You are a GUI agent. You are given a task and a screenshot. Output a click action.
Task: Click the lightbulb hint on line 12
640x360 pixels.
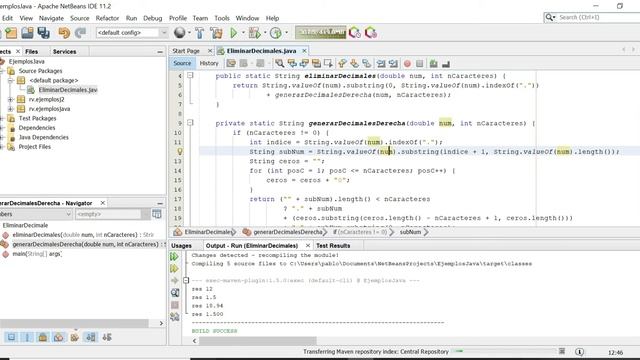click(179, 151)
